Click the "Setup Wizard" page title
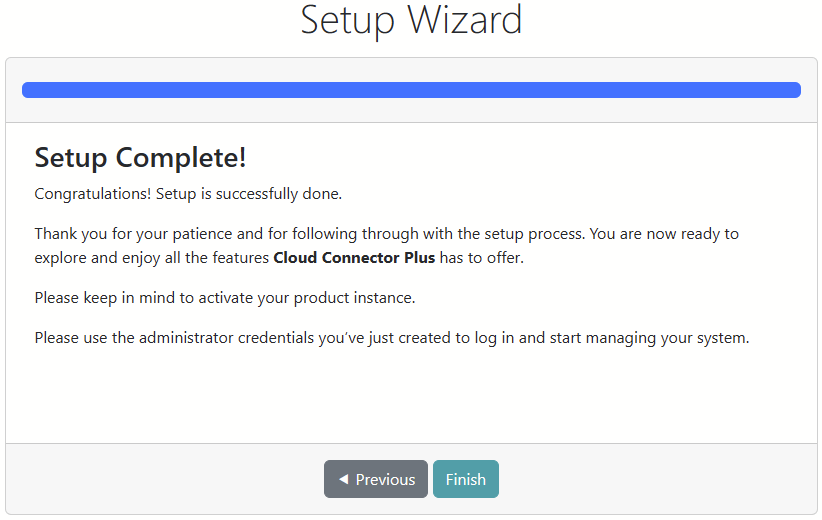The width and height of the screenshot is (822, 520). [x=411, y=21]
